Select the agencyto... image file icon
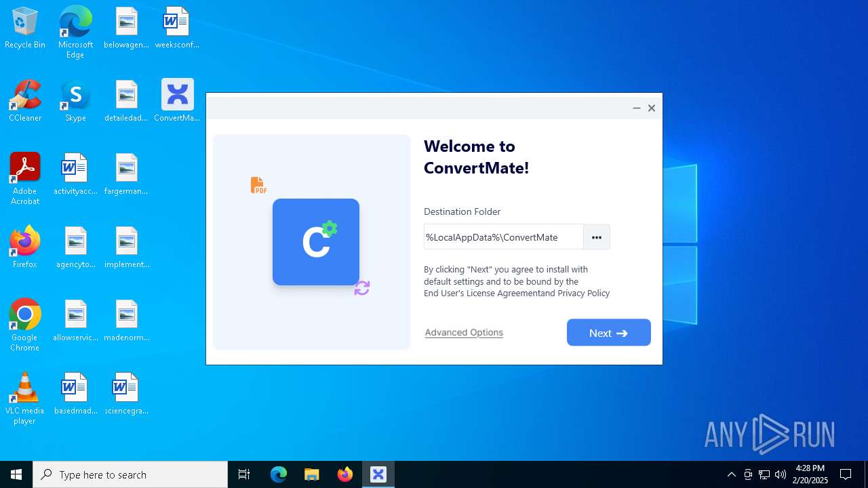Image resolution: width=868 pixels, height=488 pixels. (x=75, y=248)
